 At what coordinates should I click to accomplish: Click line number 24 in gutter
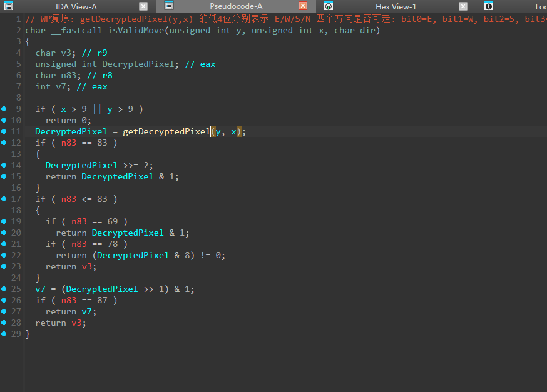pyautogui.click(x=16, y=278)
